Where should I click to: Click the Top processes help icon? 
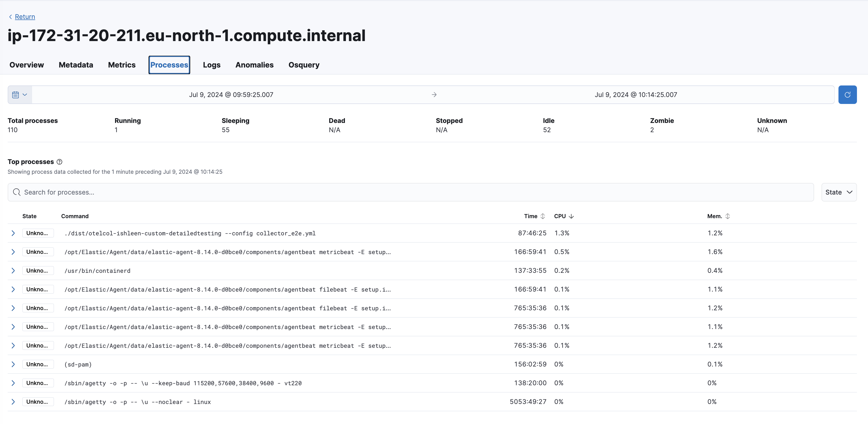pos(60,162)
